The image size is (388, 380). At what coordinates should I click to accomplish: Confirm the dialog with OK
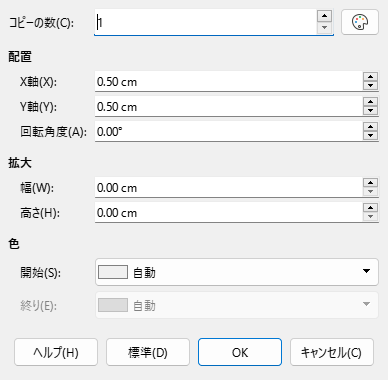(240, 352)
